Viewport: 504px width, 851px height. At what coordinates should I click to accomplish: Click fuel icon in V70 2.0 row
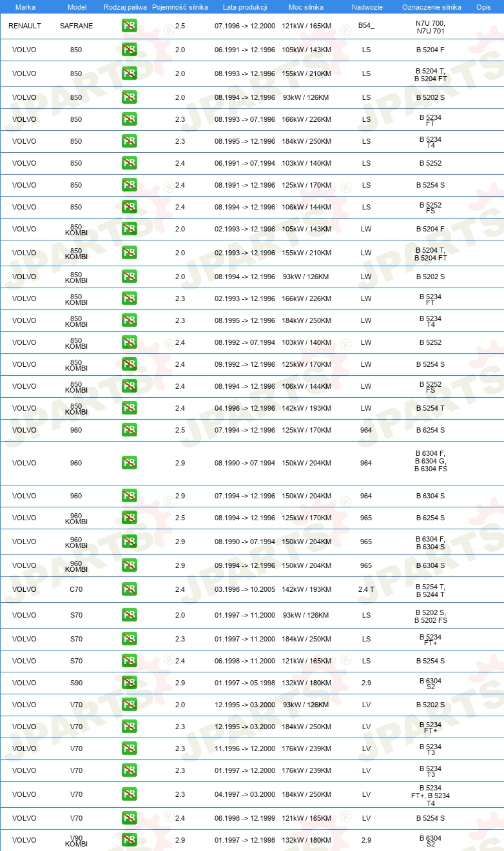129,705
